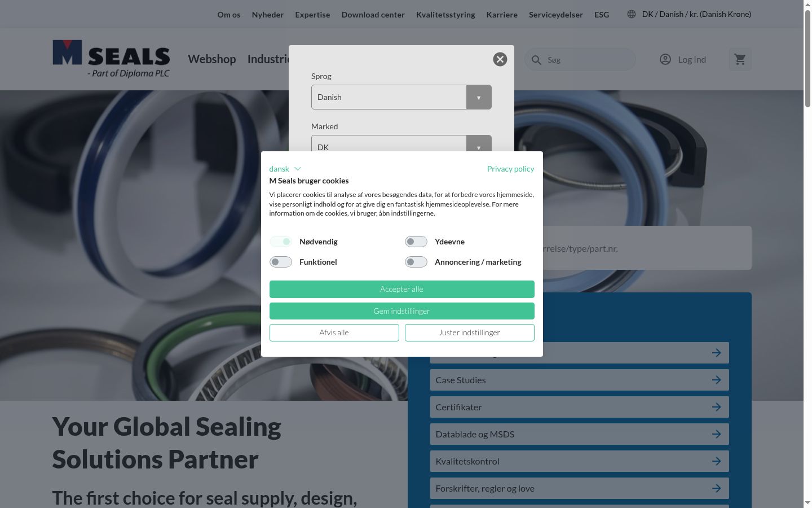Click the M Seals logo
The height and width of the screenshot is (508, 812).
pyautogui.click(x=111, y=59)
